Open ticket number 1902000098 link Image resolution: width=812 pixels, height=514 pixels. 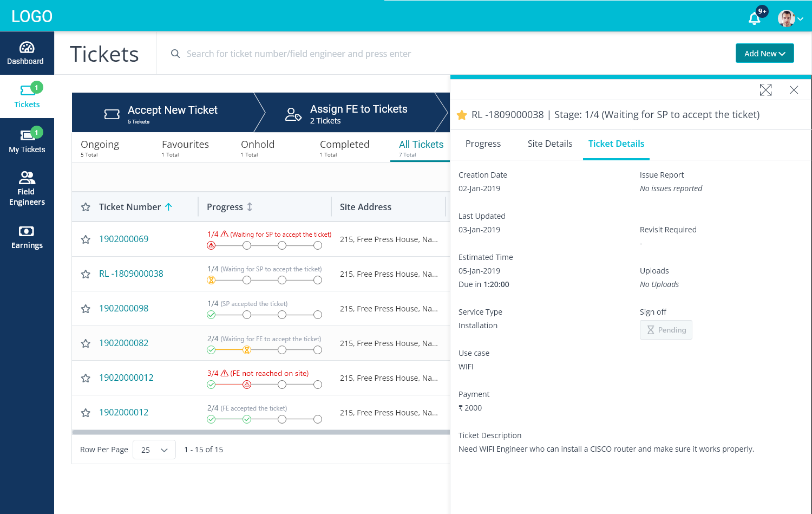pyautogui.click(x=123, y=308)
